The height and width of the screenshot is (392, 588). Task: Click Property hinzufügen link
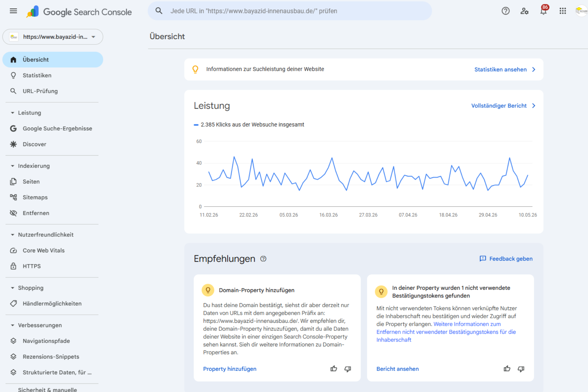coord(230,369)
